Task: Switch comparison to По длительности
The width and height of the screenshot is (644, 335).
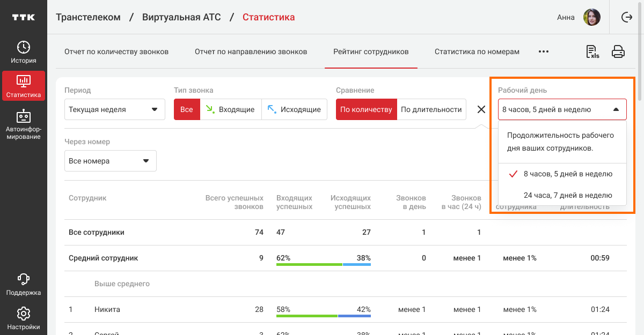Action: click(x=431, y=109)
